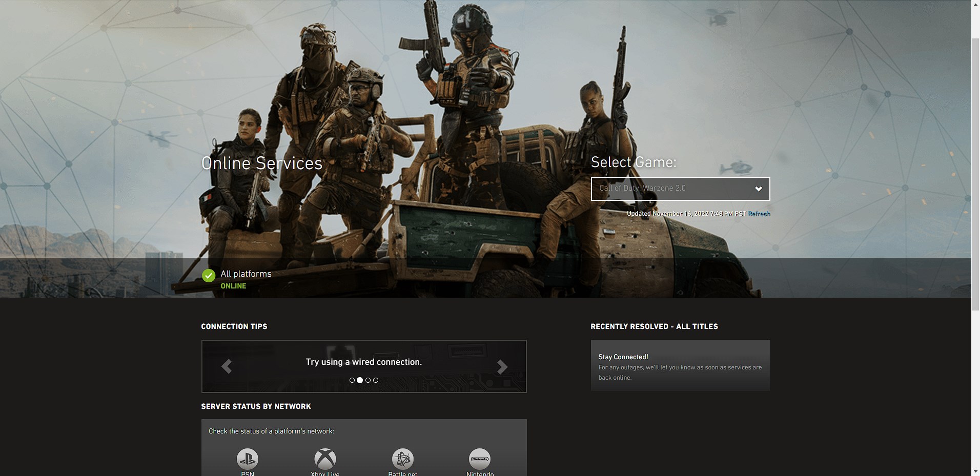Click the next arrow in Connection Tips carousel
This screenshot has height=476, width=980.
click(501, 366)
